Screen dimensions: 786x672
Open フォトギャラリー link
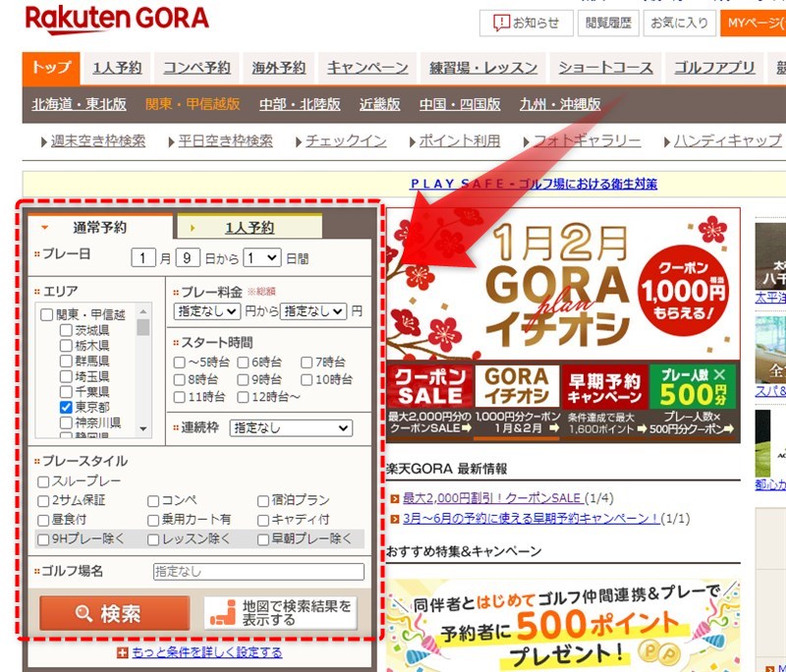(587, 141)
